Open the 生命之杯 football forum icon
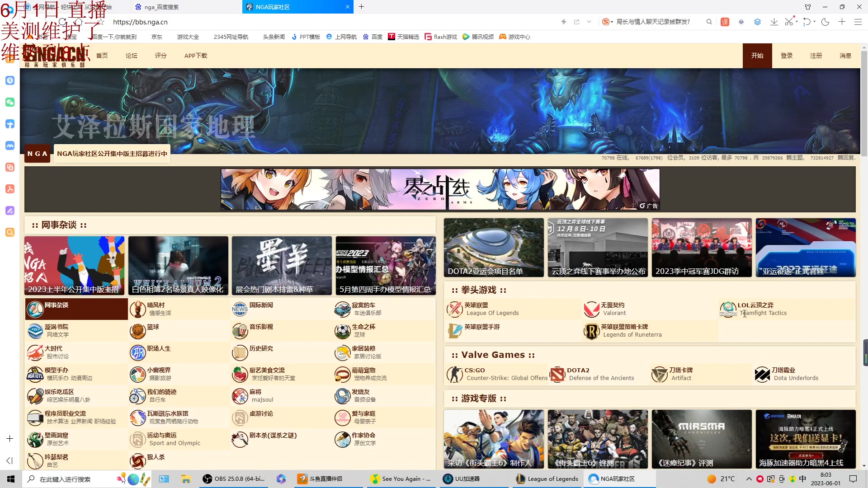The image size is (868, 488). (342, 331)
